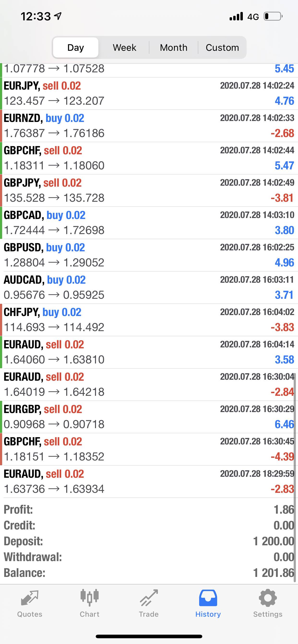
Task: Open the GBPCAD buy 0.02 trade
Action: 149,223
